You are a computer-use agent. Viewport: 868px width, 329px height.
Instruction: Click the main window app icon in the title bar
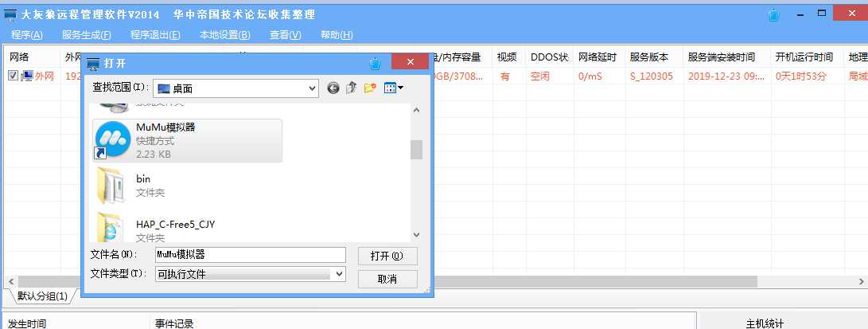click(x=10, y=14)
